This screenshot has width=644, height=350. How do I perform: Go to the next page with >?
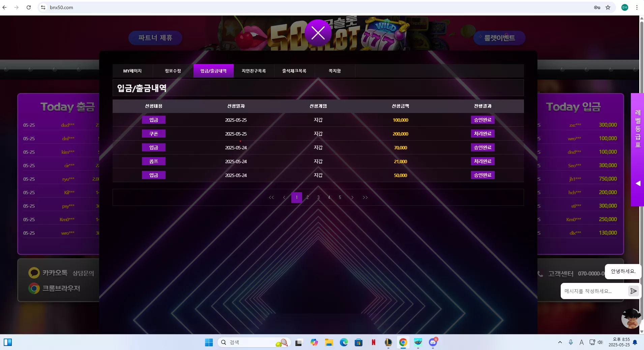352,198
